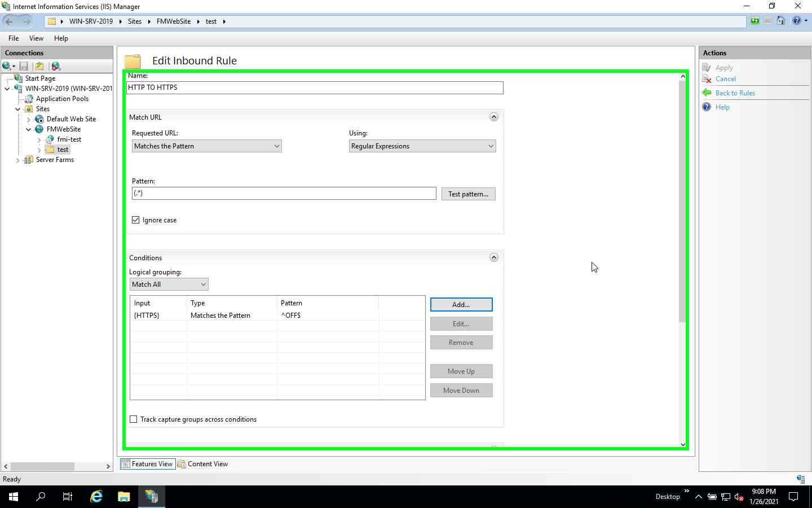
Task: Uncheck the Ignore case checkbox
Action: (x=135, y=220)
